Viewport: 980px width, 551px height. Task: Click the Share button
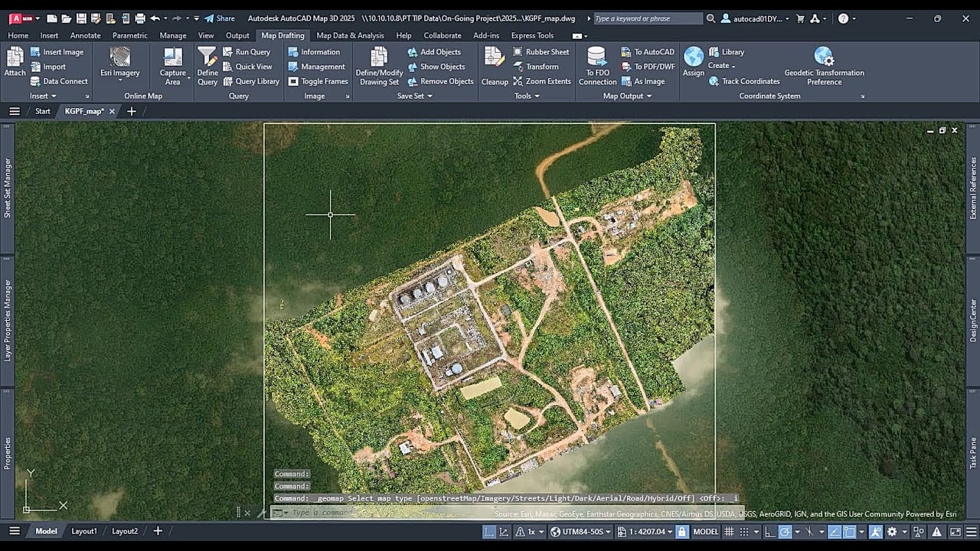pyautogui.click(x=220, y=18)
